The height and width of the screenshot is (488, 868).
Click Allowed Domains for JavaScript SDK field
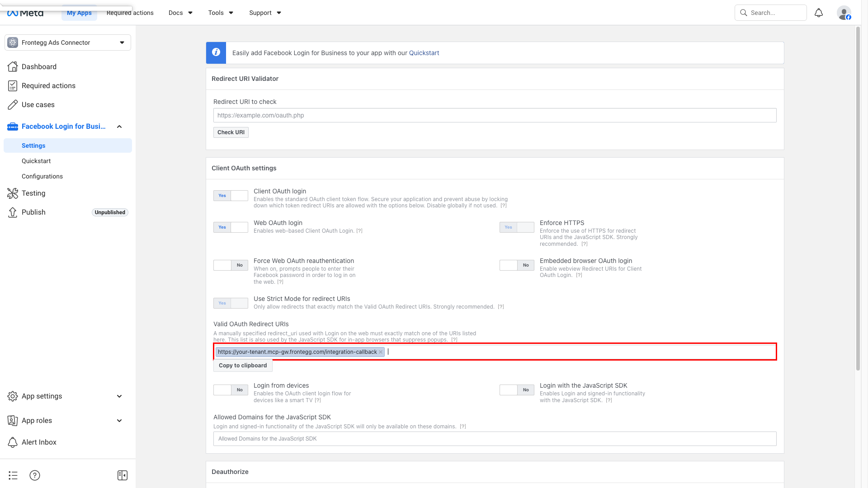[495, 439]
